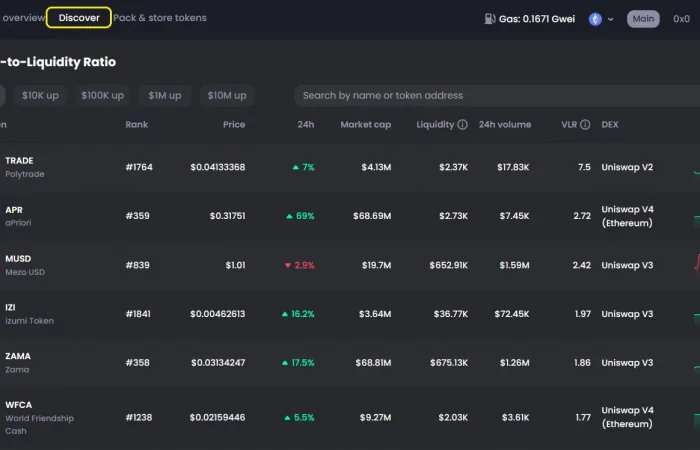Select the Main account button
The image size is (700, 450).
click(643, 19)
